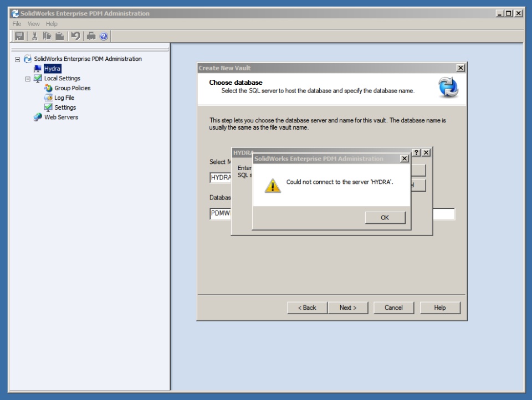Click the PDM Administration root node icon
Image resolution: width=532 pixels, height=400 pixels.
[x=28, y=59]
